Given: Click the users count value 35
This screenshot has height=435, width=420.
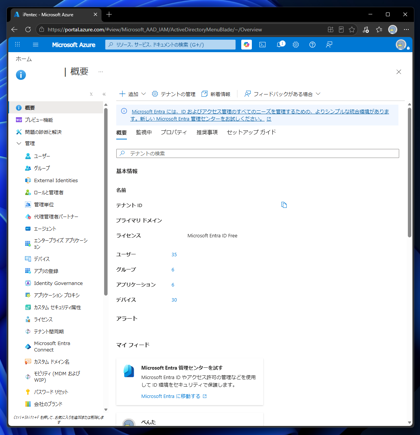Looking at the screenshot, I should click(174, 255).
